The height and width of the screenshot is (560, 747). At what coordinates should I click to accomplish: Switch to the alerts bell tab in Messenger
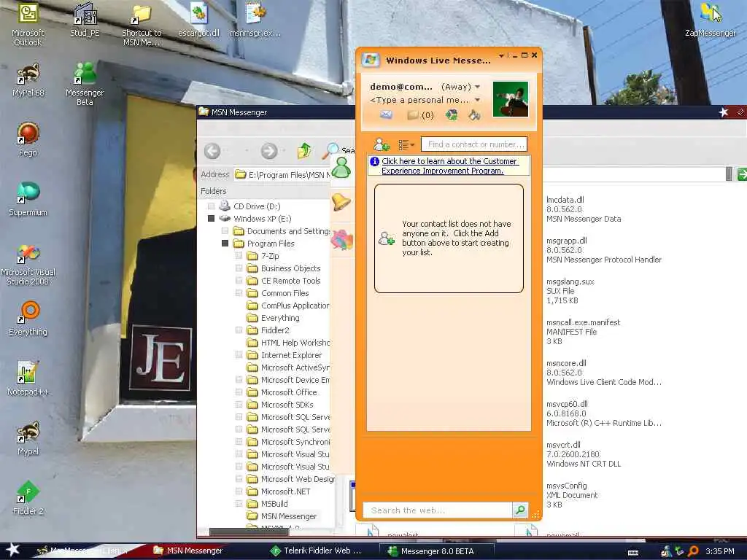[341, 202]
